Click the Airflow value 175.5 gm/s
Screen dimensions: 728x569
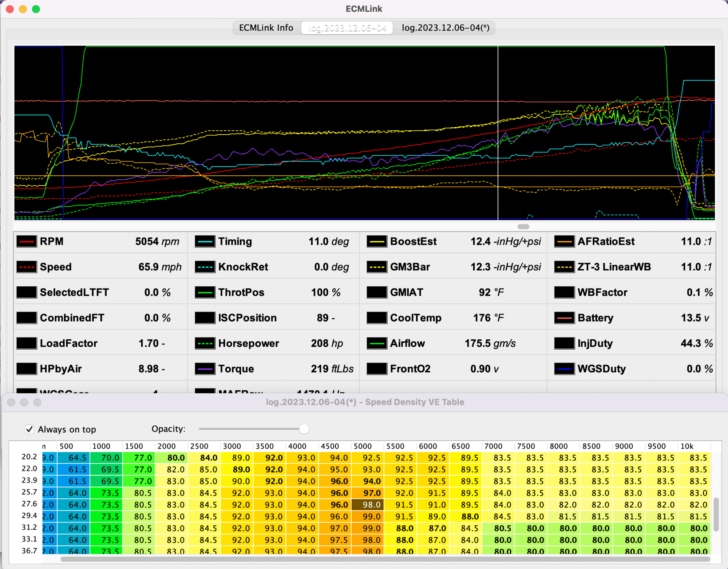pos(490,343)
